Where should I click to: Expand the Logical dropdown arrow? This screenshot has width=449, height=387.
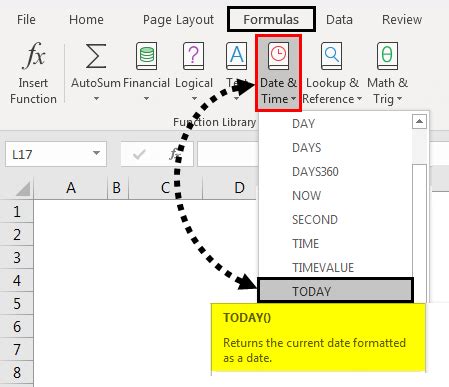tap(194, 99)
